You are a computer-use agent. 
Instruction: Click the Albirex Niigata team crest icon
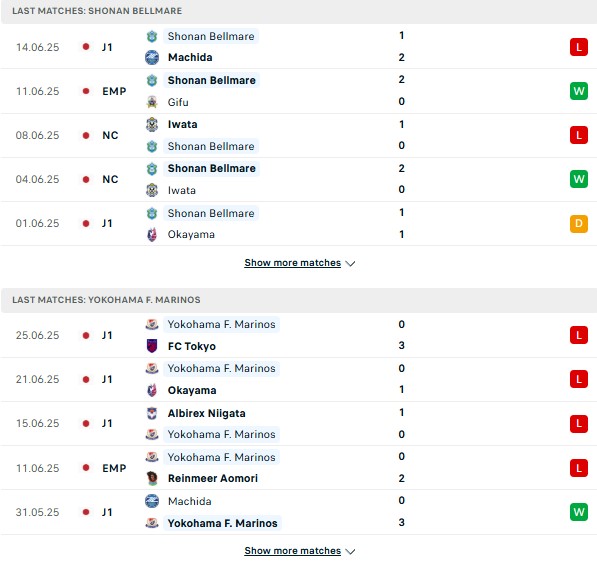[152, 413]
